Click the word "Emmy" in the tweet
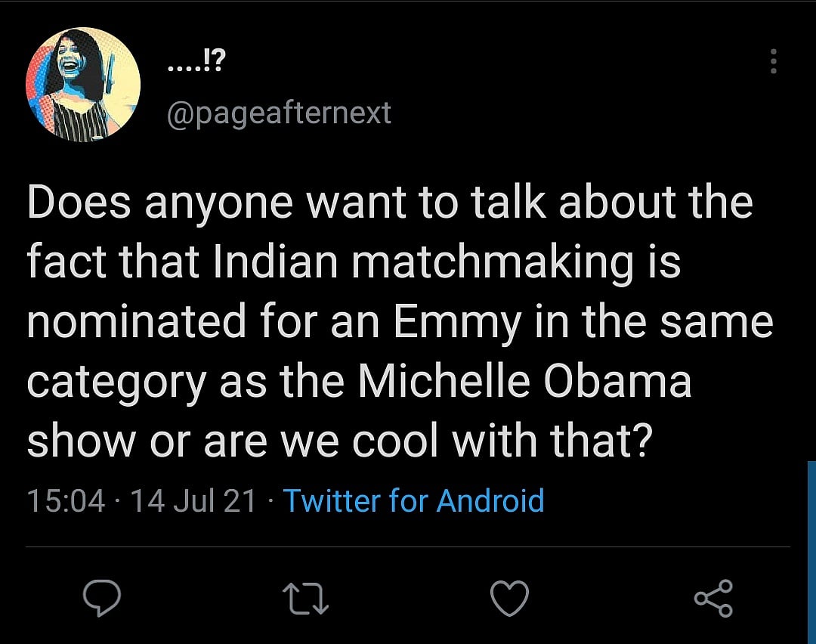The height and width of the screenshot is (644, 816). click(x=456, y=320)
